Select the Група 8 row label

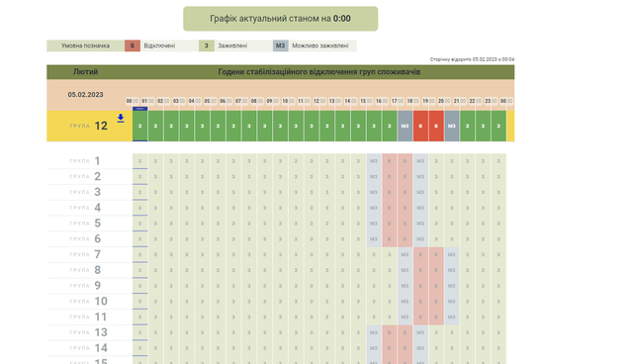pos(85,270)
